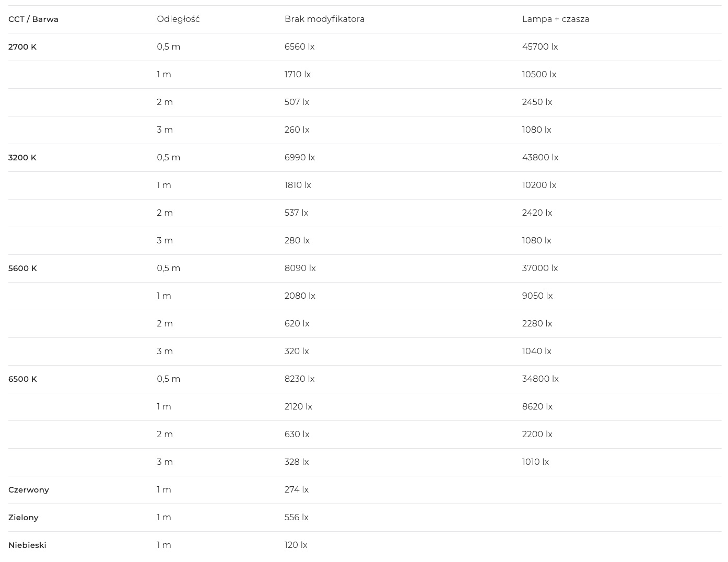Select the 3200 K row label

pos(22,158)
